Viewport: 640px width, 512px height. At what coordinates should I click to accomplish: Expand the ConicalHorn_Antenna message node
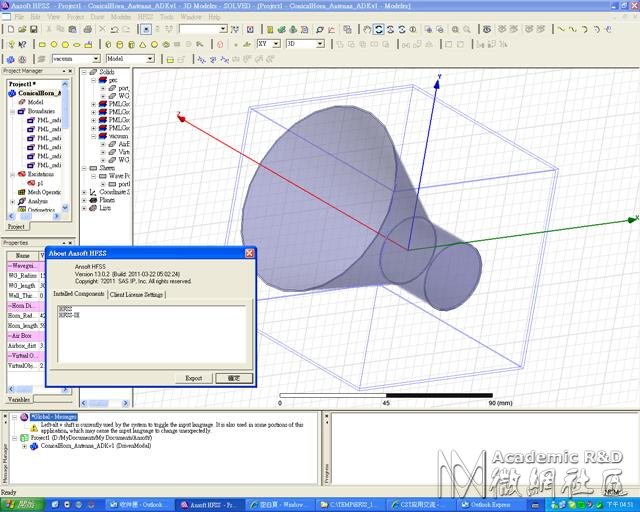24,446
